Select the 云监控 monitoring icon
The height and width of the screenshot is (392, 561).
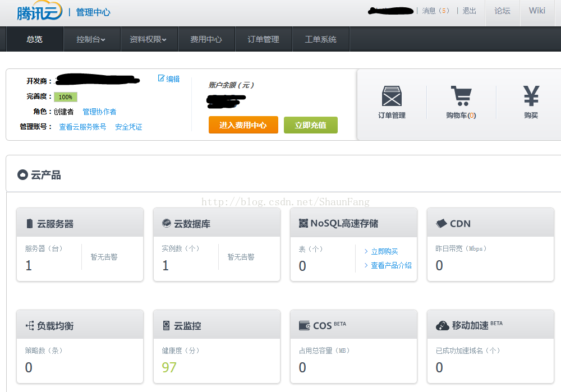pyautogui.click(x=167, y=324)
